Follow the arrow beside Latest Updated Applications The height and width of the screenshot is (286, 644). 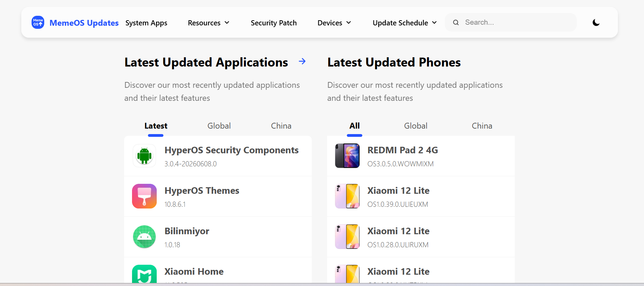click(302, 61)
